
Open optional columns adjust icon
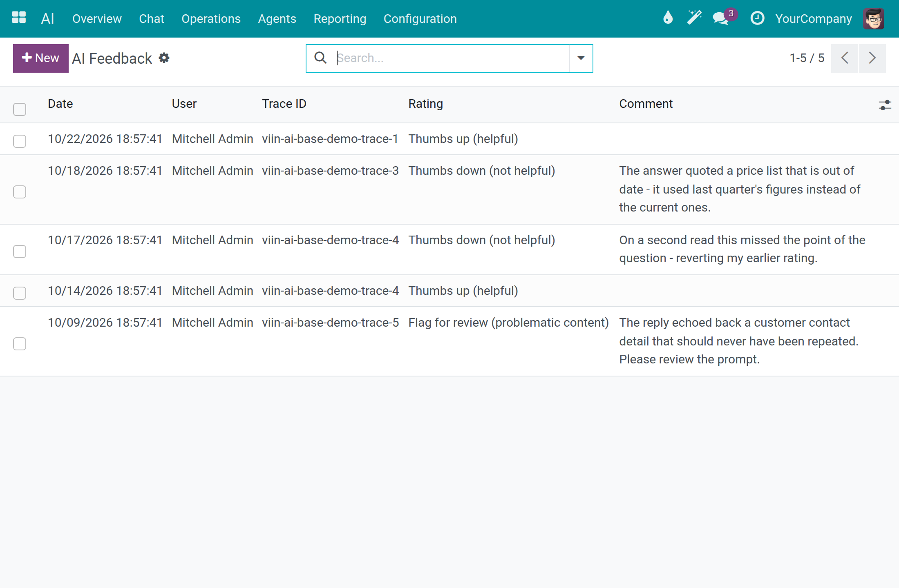click(x=884, y=105)
